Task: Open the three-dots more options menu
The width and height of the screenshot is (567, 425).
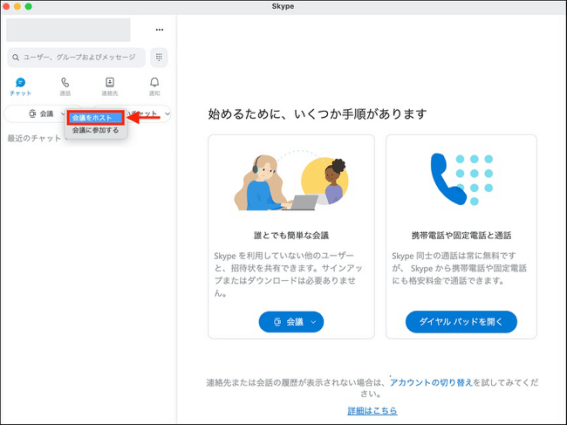Action: pos(159,30)
